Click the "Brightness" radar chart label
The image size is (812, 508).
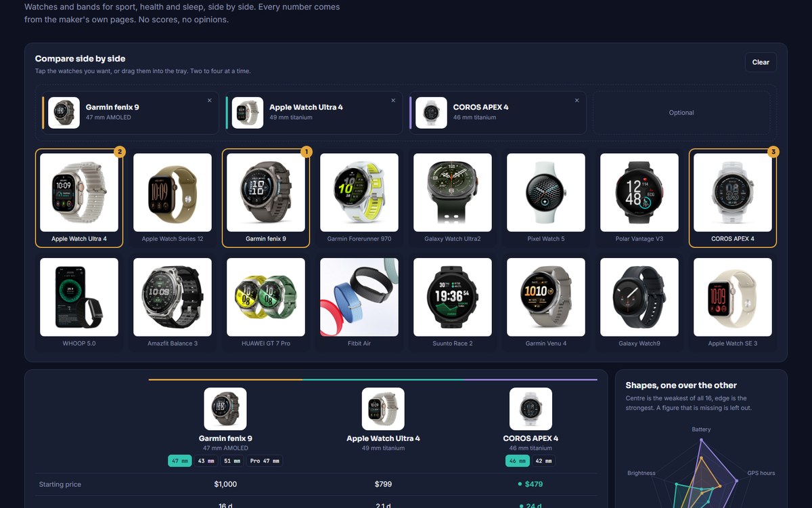[641, 473]
